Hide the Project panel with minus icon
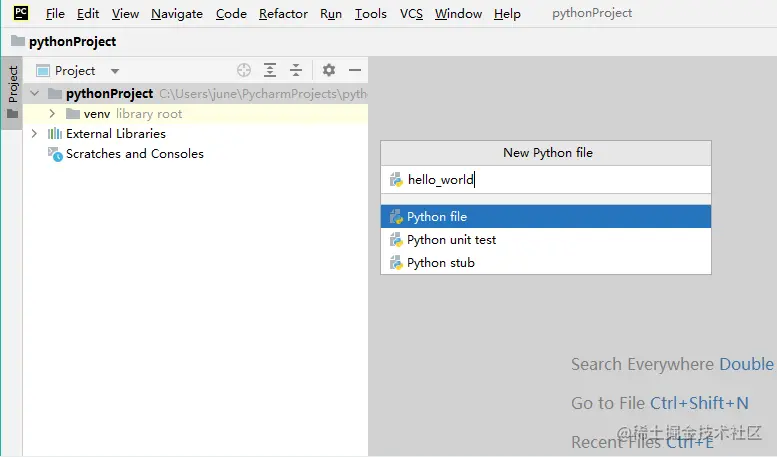The height and width of the screenshot is (457, 777). pos(355,70)
